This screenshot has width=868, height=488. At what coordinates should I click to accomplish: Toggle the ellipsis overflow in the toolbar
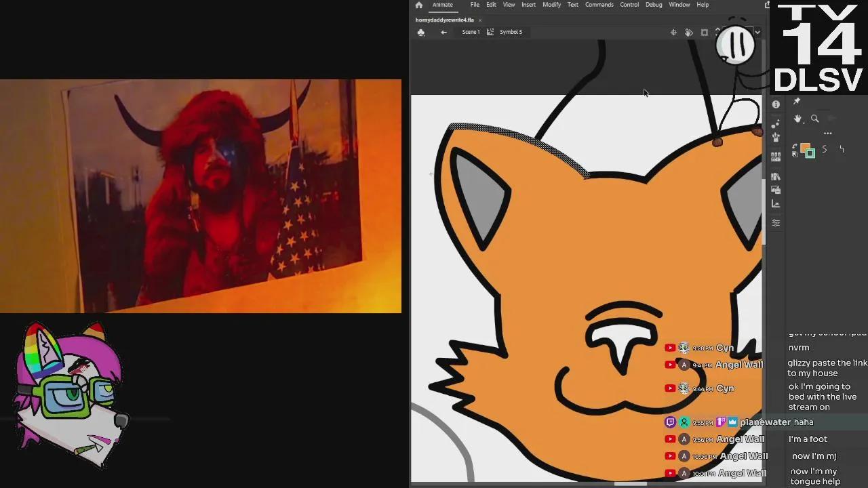(x=827, y=134)
